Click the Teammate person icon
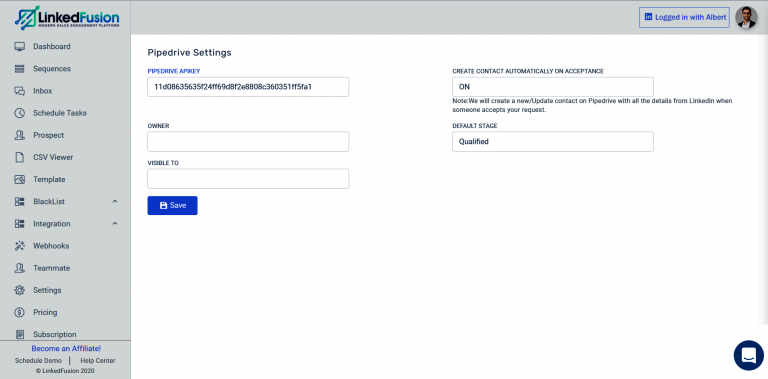This screenshot has width=768, height=379. pyautogui.click(x=20, y=268)
